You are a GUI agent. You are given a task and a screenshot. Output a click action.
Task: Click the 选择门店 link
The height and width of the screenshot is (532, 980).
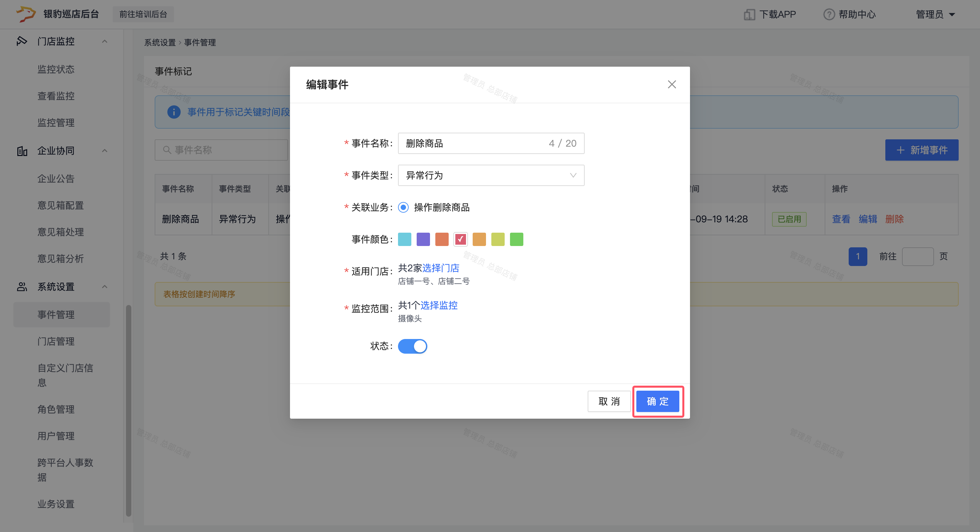[441, 268]
